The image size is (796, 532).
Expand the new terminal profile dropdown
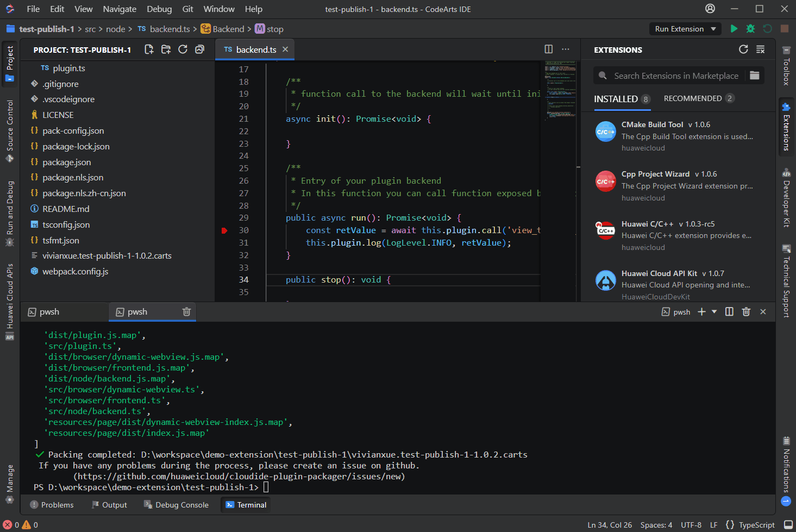[714, 312]
